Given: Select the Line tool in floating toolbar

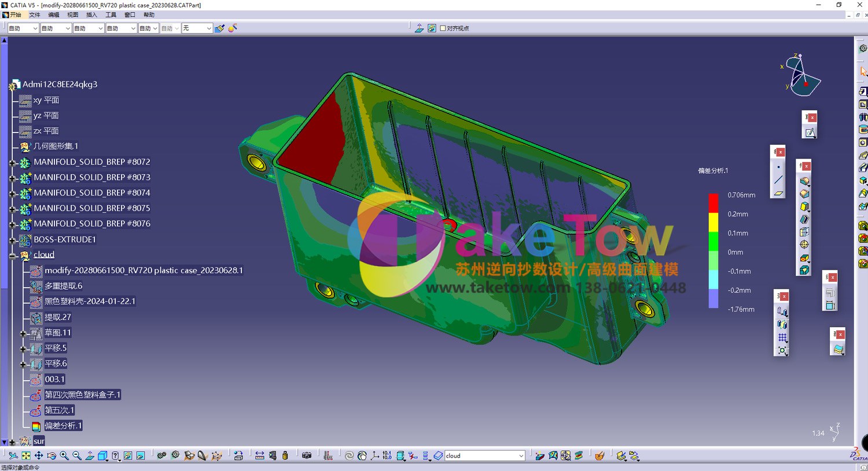Looking at the screenshot, I should pos(778,180).
